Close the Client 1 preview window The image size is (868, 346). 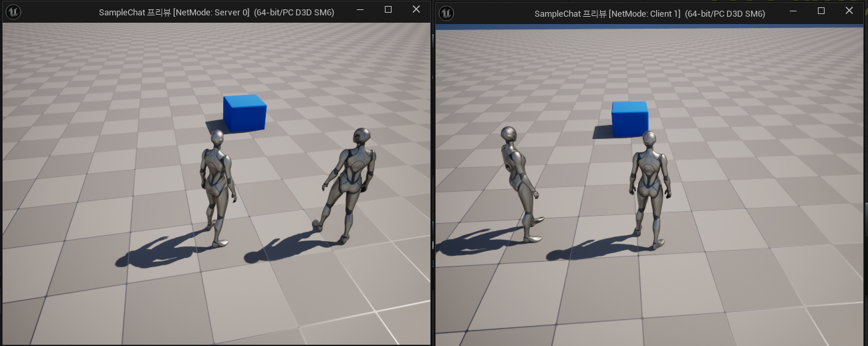tap(849, 11)
